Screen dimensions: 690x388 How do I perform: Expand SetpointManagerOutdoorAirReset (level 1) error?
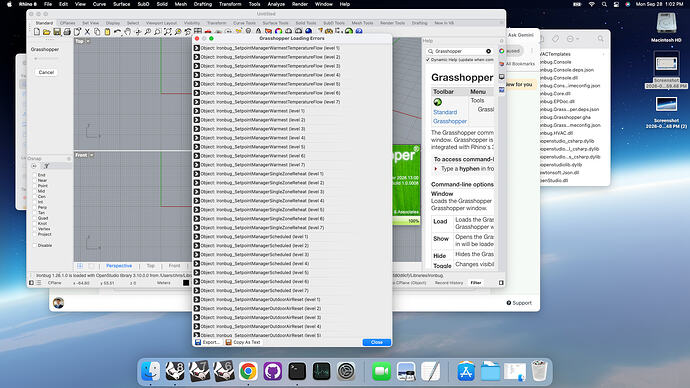pos(197,300)
